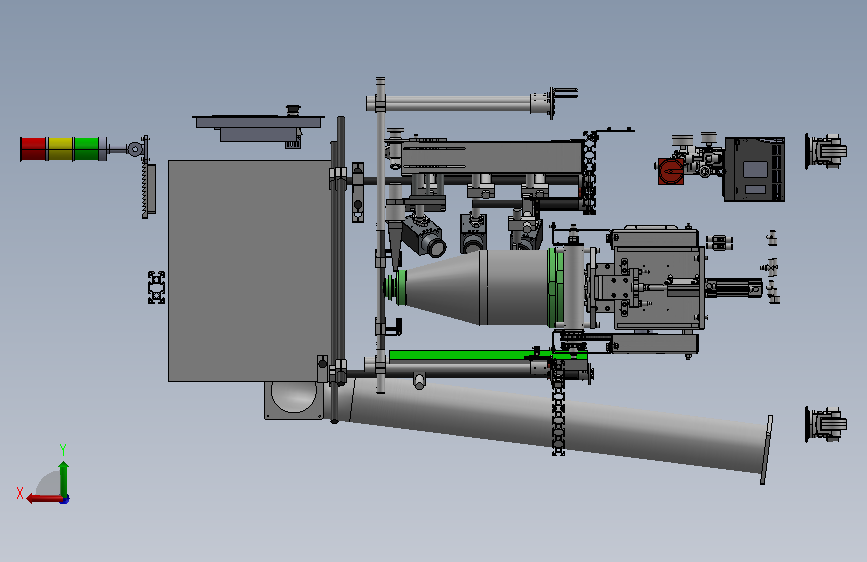Click the X axis arrow of the triad
The width and height of the screenshot is (867, 562).
click(43, 499)
